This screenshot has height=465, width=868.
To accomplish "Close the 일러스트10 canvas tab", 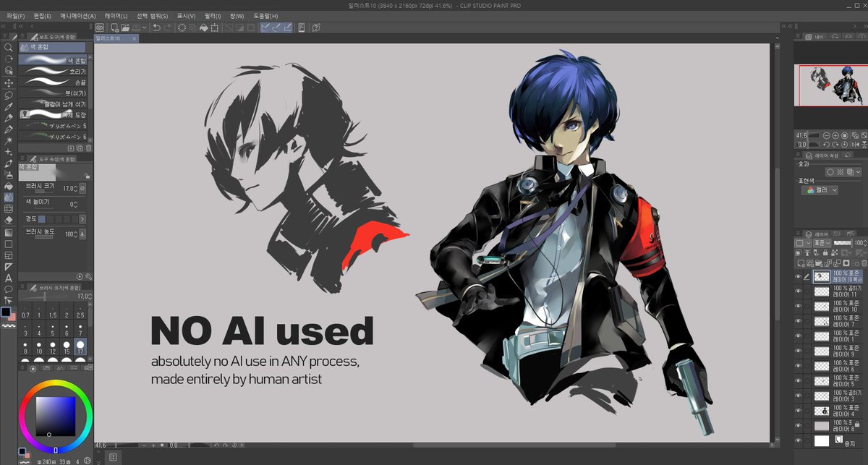I will coord(135,38).
